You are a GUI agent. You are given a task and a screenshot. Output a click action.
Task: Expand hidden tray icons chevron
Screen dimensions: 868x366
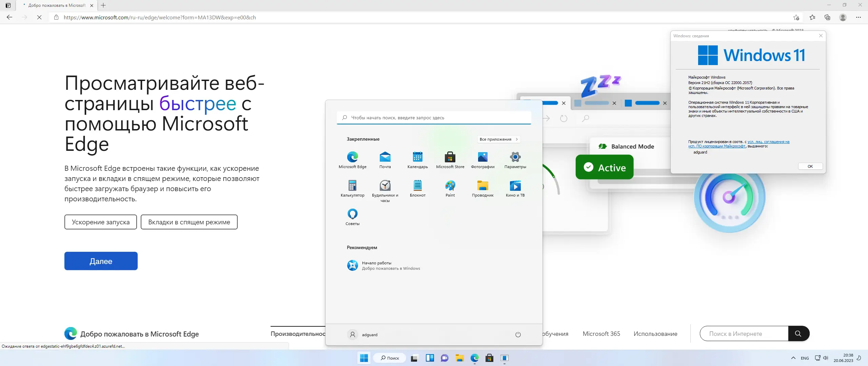[x=793, y=358]
